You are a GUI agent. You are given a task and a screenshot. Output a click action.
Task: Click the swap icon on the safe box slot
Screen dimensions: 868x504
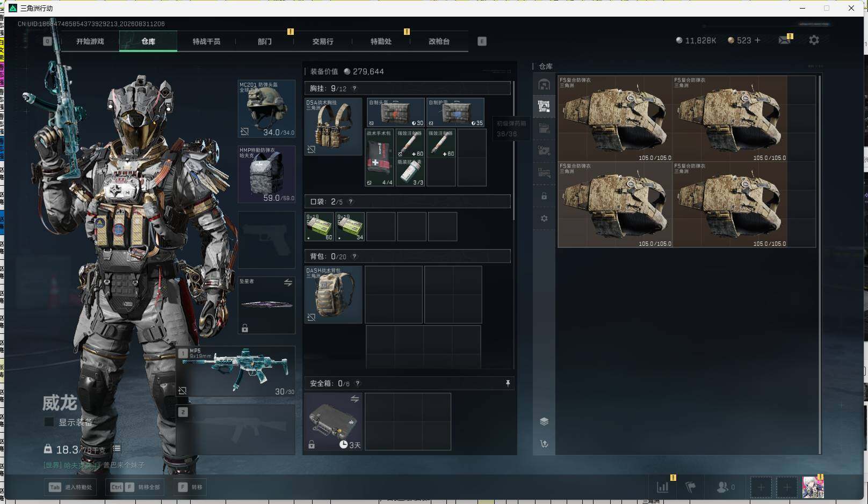pos(355,399)
